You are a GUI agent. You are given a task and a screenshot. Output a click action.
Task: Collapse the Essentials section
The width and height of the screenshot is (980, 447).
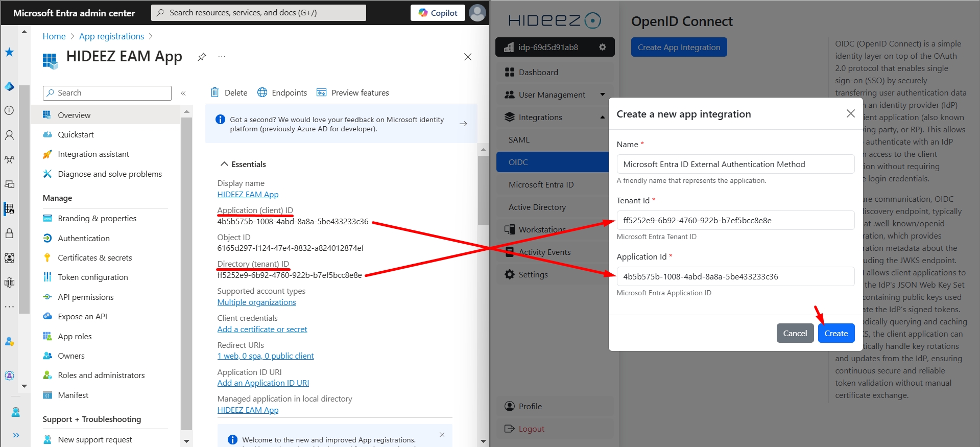(224, 164)
